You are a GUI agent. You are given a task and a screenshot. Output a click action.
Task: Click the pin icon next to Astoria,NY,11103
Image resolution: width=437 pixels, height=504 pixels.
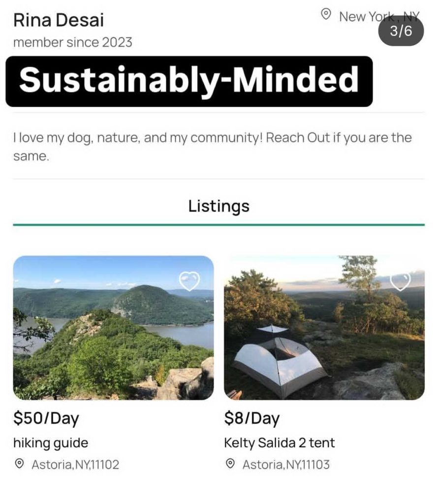pyautogui.click(x=230, y=464)
